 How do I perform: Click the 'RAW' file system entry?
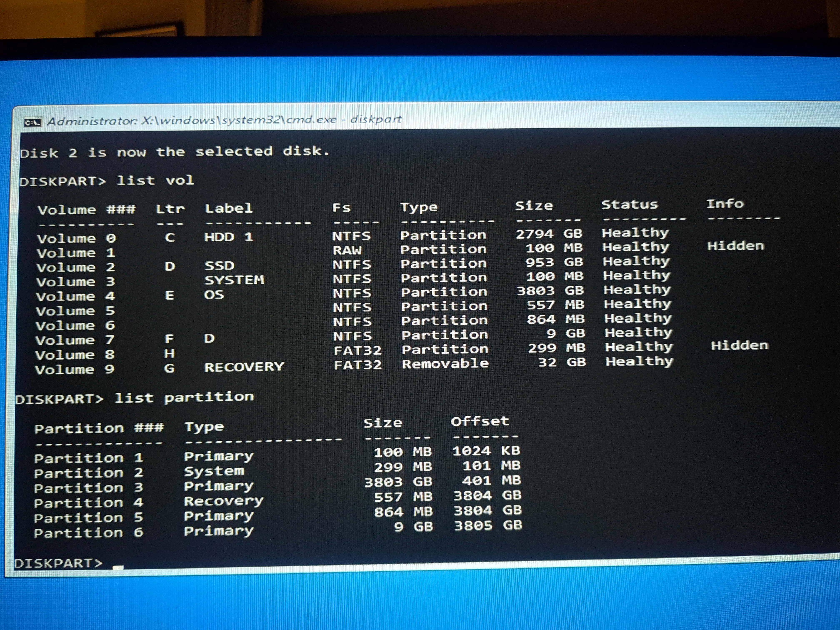click(x=347, y=250)
